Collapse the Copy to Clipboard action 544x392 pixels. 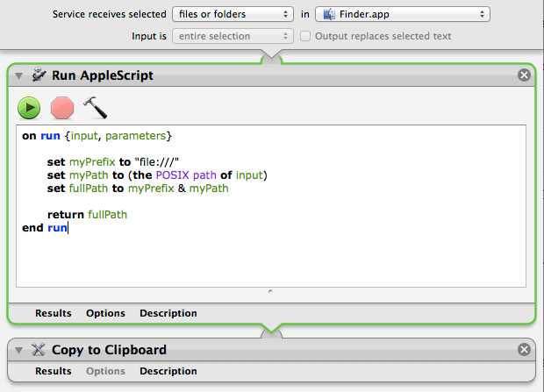(x=19, y=350)
